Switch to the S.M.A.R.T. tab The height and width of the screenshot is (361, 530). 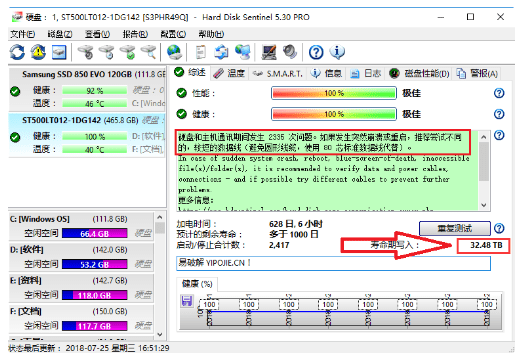tap(278, 74)
